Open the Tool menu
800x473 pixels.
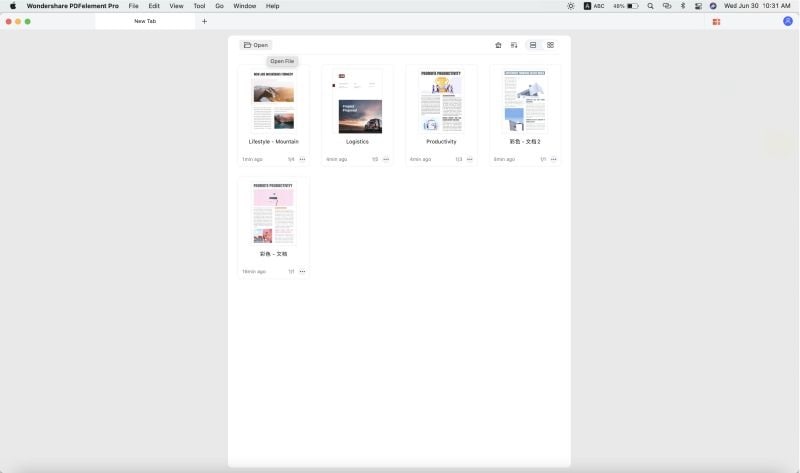coord(199,6)
